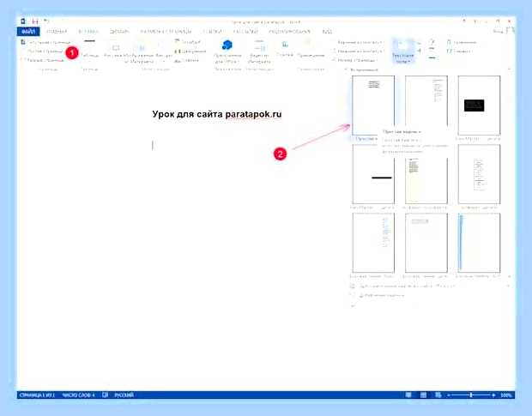Open Нижний колонтитул footer dropdown
Viewport: 532px width, 416px height.
pyautogui.click(x=358, y=51)
